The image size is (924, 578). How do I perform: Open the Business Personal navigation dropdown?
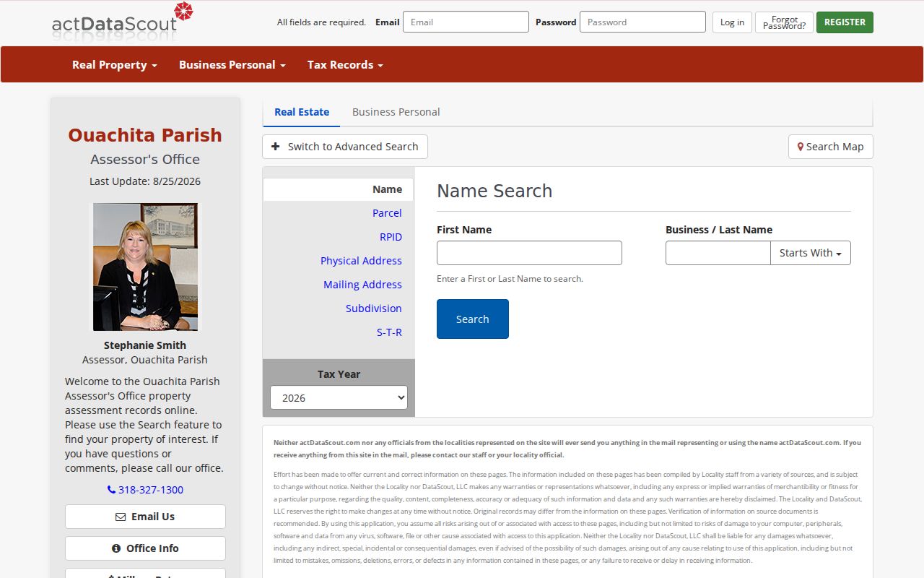232,65
